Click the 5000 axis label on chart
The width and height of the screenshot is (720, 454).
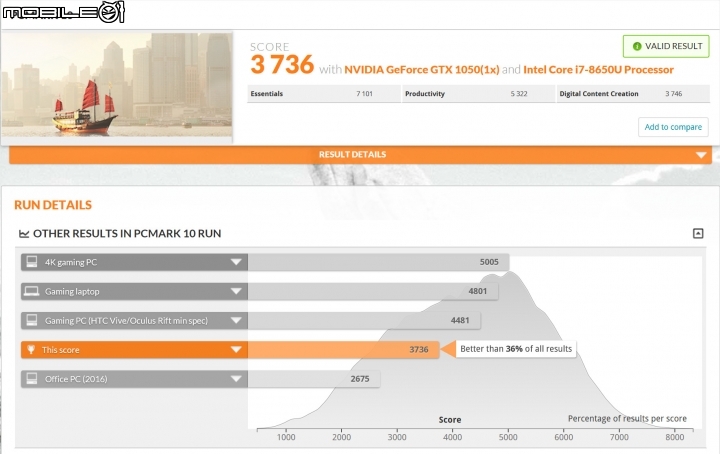(x=508, y=437)
